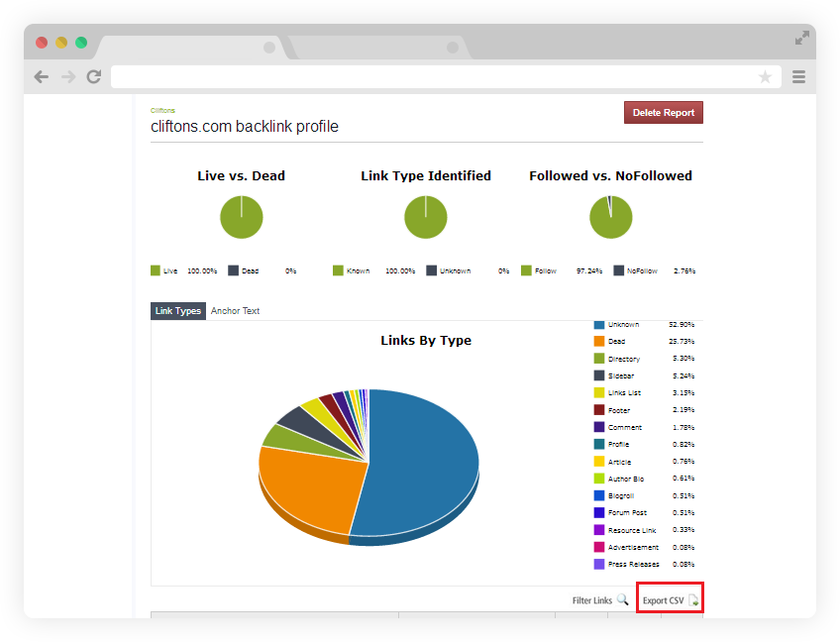
Task: Focus the browser address bar
Action: [446, 77]
